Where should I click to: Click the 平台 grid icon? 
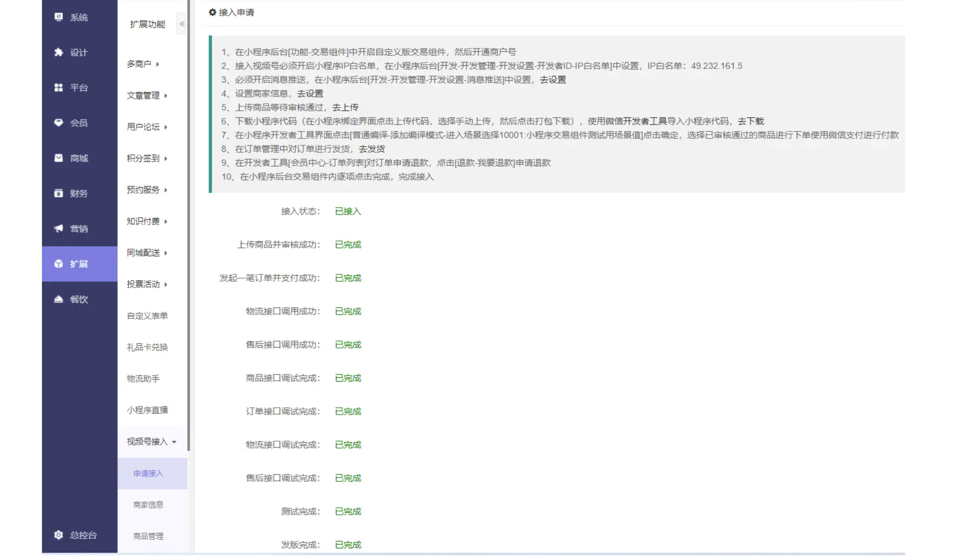point(58,88)
